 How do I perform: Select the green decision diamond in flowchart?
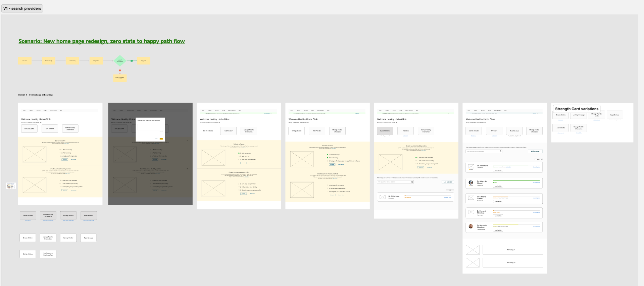120,61
